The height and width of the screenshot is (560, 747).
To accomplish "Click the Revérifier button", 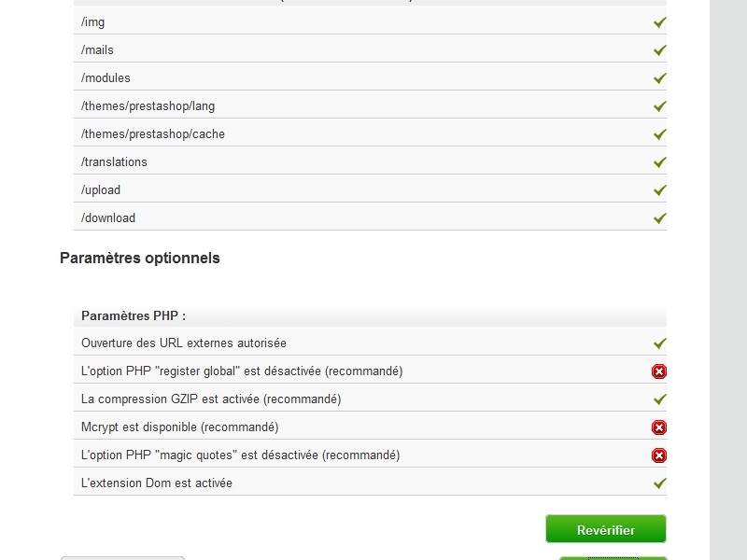I will (x=605, y=528).
